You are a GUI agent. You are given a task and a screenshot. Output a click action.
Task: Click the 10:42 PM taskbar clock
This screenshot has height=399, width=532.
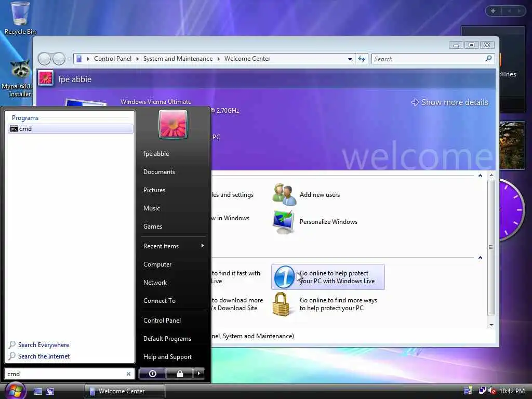pos(512,391)
